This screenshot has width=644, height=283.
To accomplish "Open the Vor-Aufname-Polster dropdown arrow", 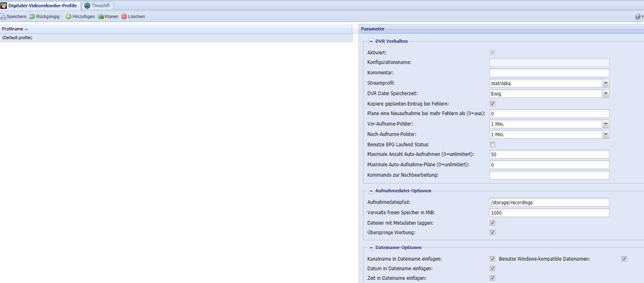I will tap(606, 124).
